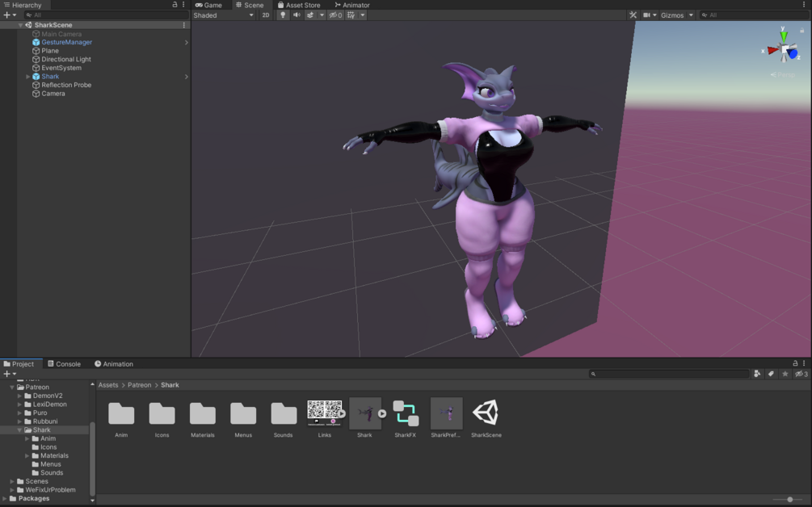The width and height of the screenshot is (812, 507).
Task: Click Hierarchy create plus button
Action: pos(6,15)
